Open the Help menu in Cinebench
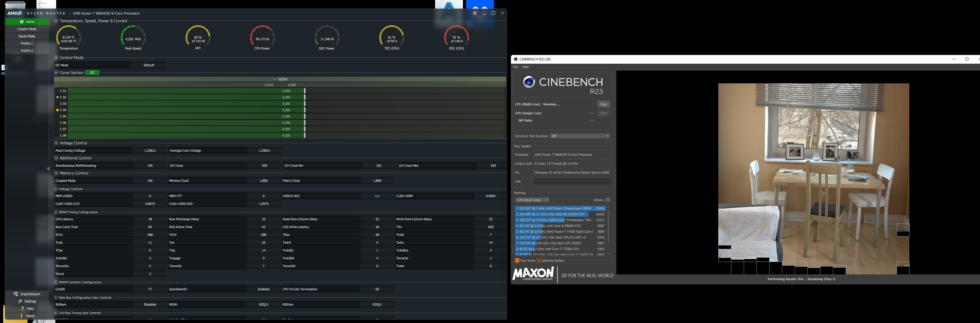The width and height of the screenshot is (980, 323). [x=525, y=67]
